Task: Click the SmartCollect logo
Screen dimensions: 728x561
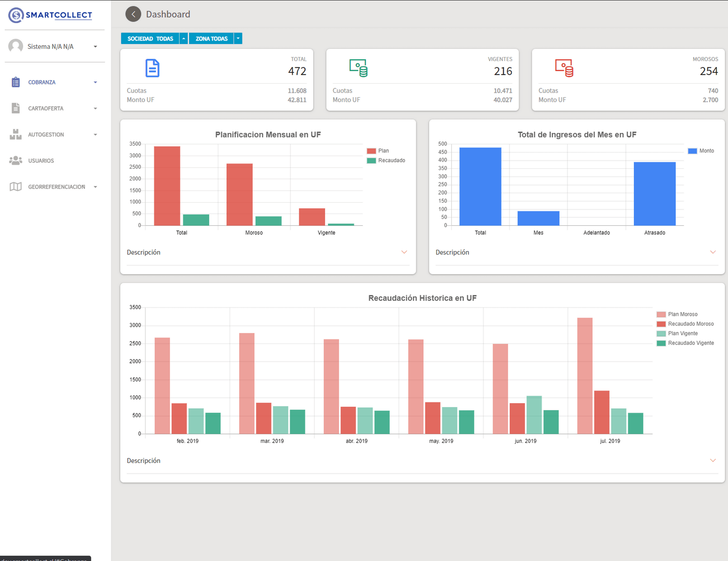Action: point(50,15)
